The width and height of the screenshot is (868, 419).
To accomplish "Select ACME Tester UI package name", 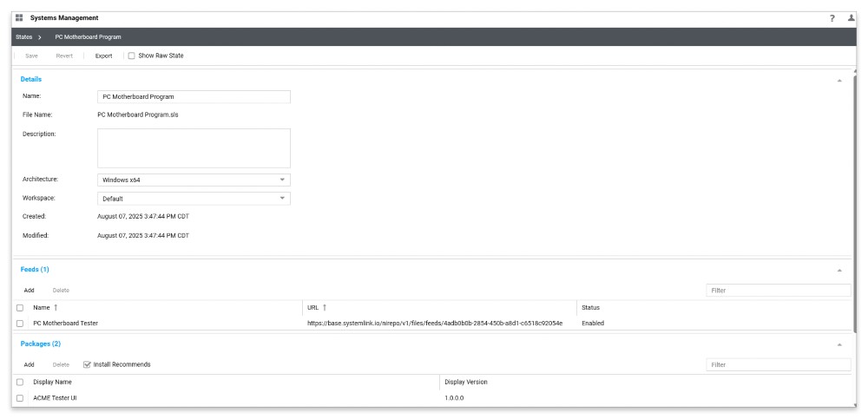I will [55, 398].
